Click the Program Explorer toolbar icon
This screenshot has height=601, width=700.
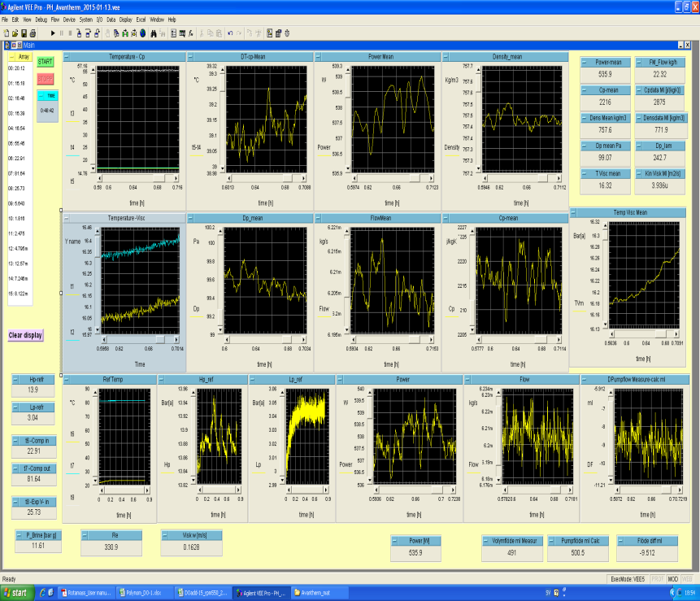click(174, 33)
